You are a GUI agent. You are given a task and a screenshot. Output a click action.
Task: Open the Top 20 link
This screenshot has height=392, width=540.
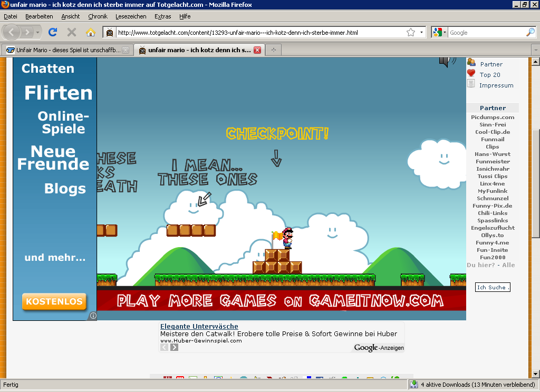click(490, 75)
